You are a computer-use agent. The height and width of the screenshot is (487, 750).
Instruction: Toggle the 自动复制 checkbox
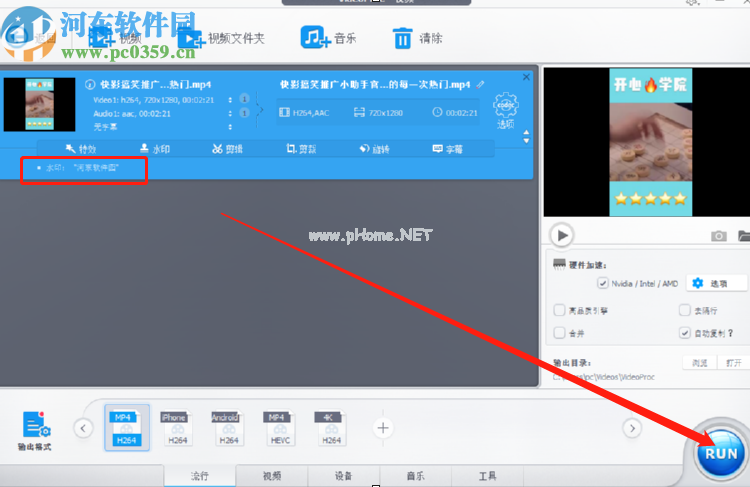(x=684, y=332)
